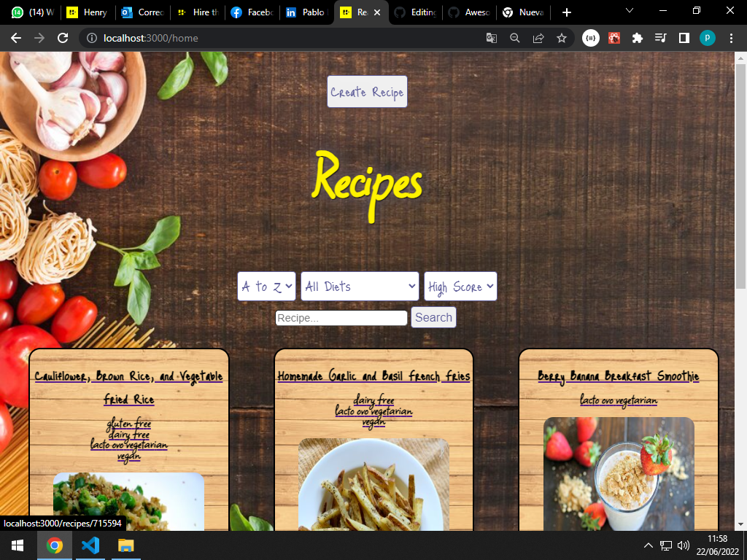
Task: Switch to the Correo Outlook tab
Action: coord(142,12)
